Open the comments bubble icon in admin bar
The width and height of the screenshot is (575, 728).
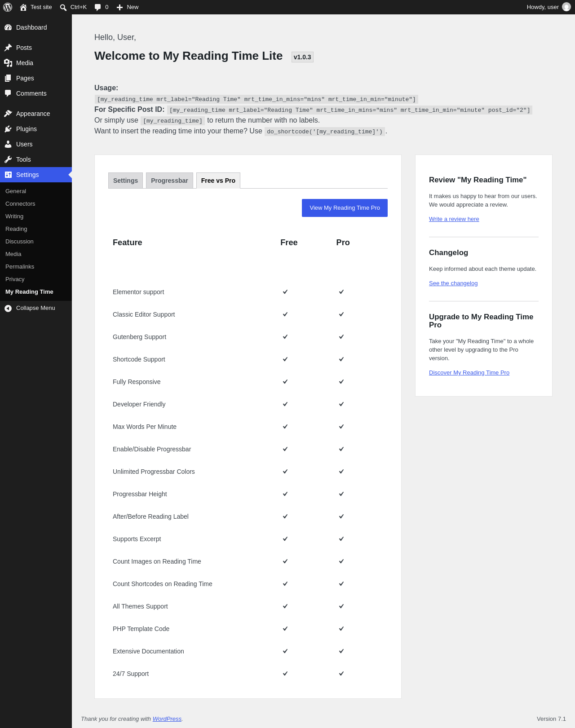97,7
